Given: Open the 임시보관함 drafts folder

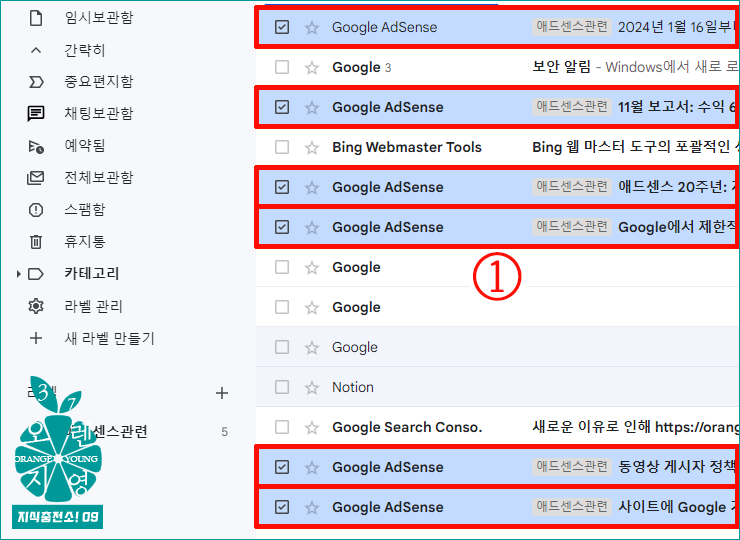Looking at the screenshot, I should click(99, 17).
